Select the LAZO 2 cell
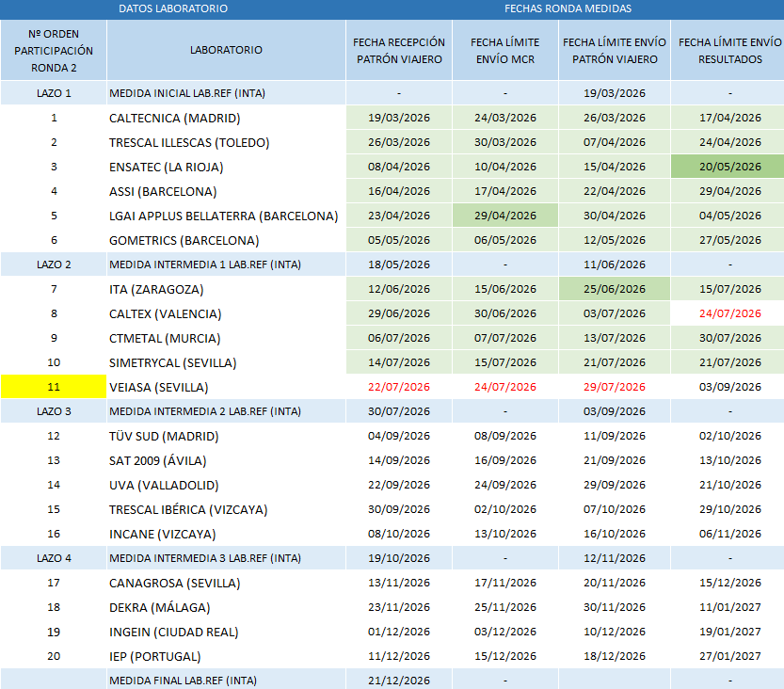 54,264
